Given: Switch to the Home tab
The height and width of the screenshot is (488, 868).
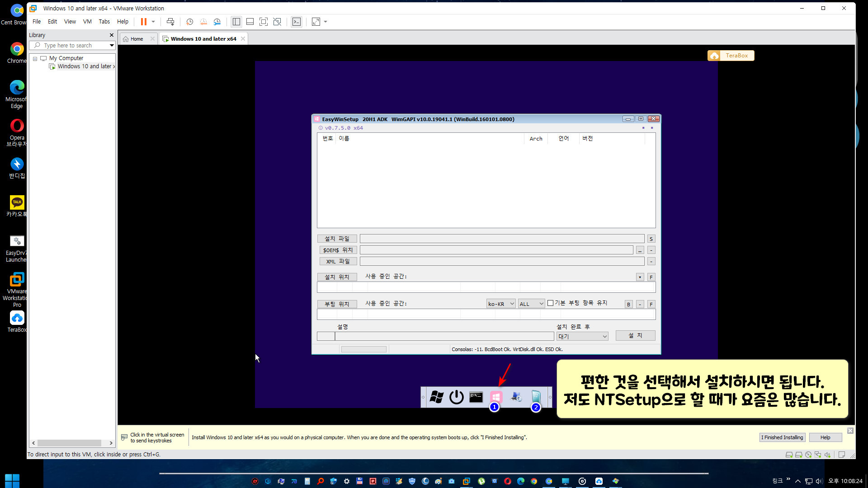Looking at the screenshot, I should [137, 39].
